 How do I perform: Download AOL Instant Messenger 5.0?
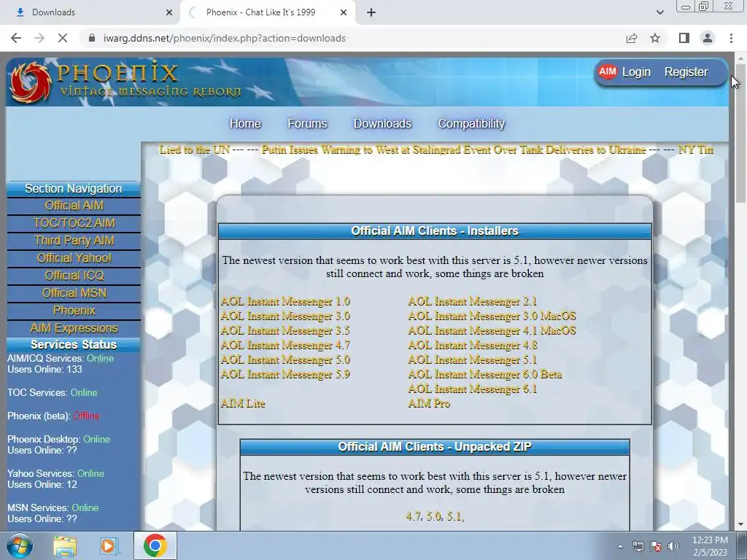(x=285, y=360)
